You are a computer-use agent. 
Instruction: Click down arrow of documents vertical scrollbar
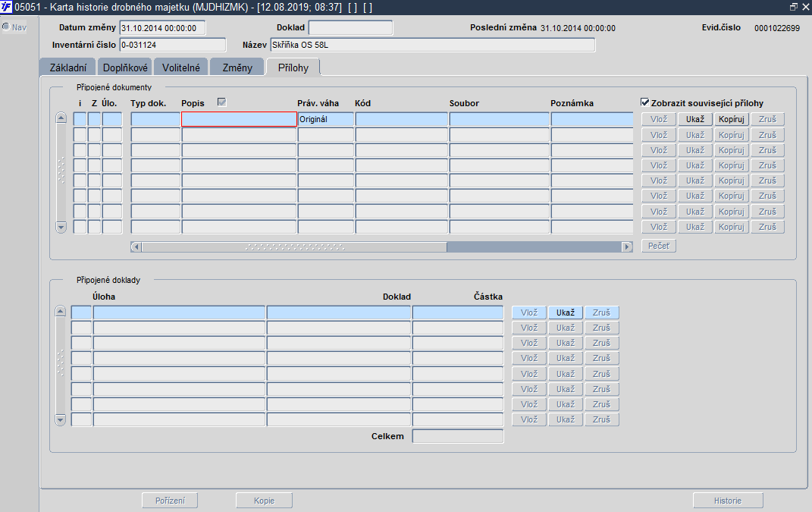pos(61,227)
